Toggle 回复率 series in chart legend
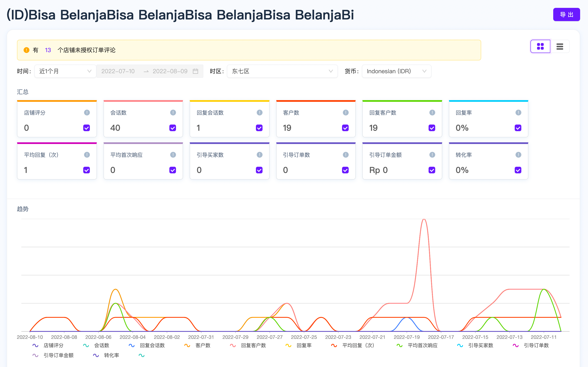Screen dimensions: 588x367 click(299, 345)
